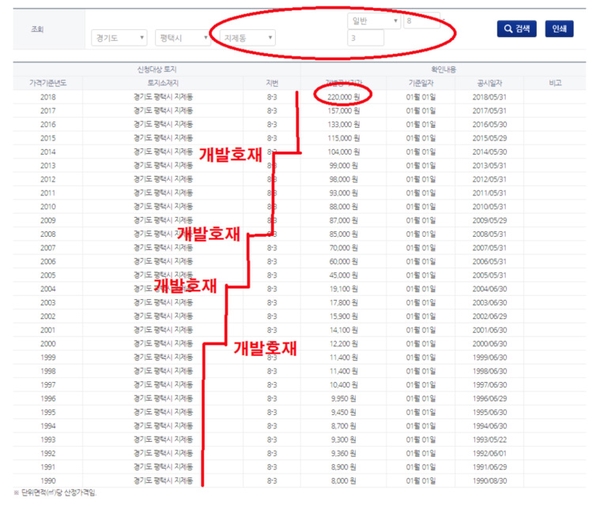Click the main lot number field containing 8
600x509 pixels.
click(421, 20)
